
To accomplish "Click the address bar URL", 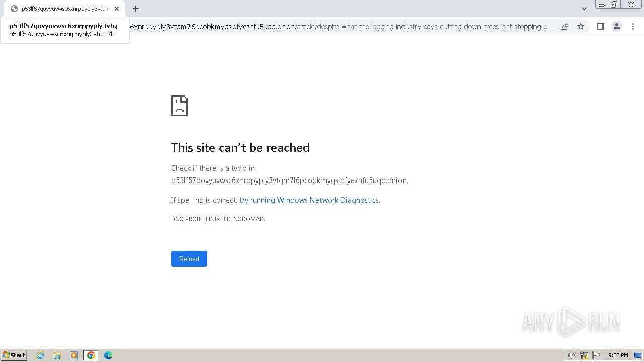I will point(341,27).
